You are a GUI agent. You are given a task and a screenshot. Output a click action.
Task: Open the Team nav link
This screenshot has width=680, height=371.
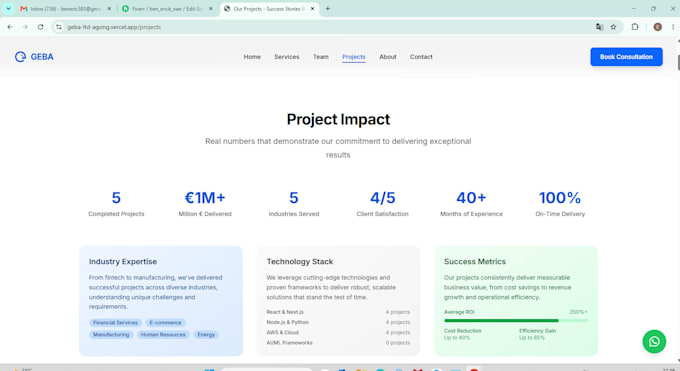(x=321, y=57)
